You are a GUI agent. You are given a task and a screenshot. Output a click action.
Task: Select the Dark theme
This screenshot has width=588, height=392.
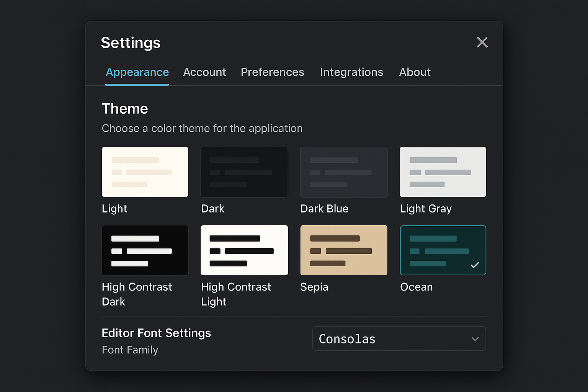(244, 171)
